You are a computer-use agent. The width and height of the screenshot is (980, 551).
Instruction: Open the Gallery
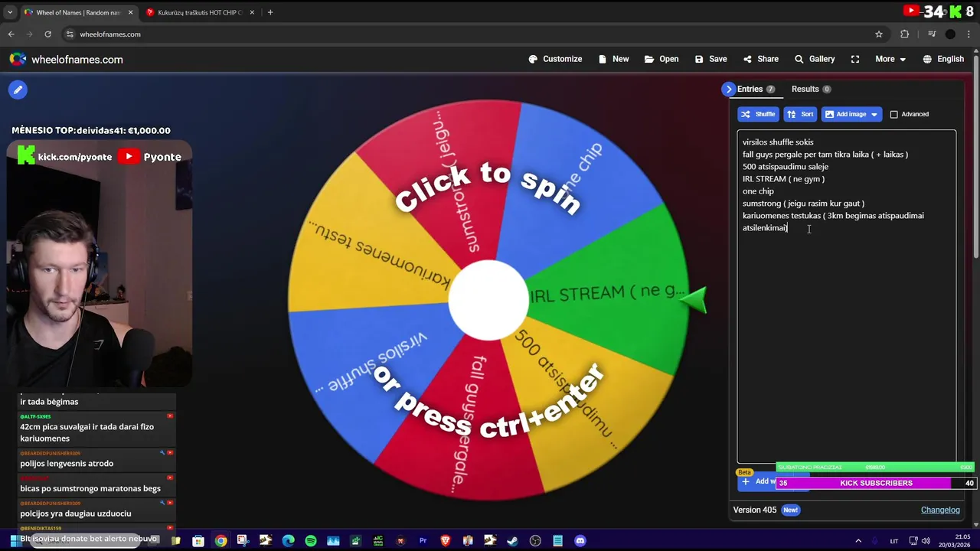(x=815, y=59)
